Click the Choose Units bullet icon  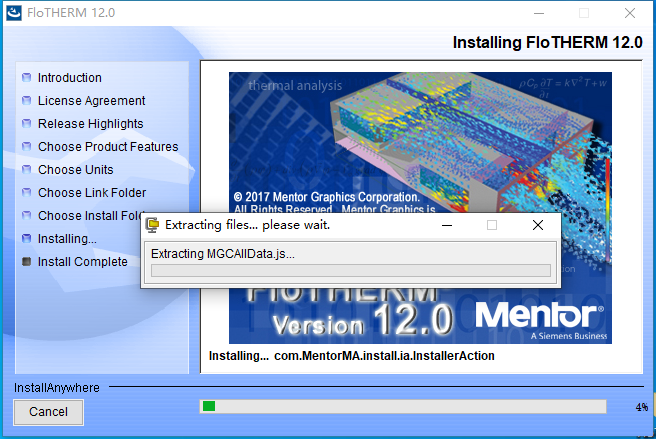26,169
